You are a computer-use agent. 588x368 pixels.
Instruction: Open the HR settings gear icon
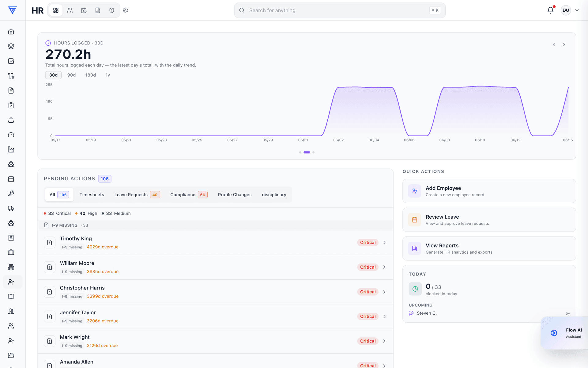(x=125, y=10)
